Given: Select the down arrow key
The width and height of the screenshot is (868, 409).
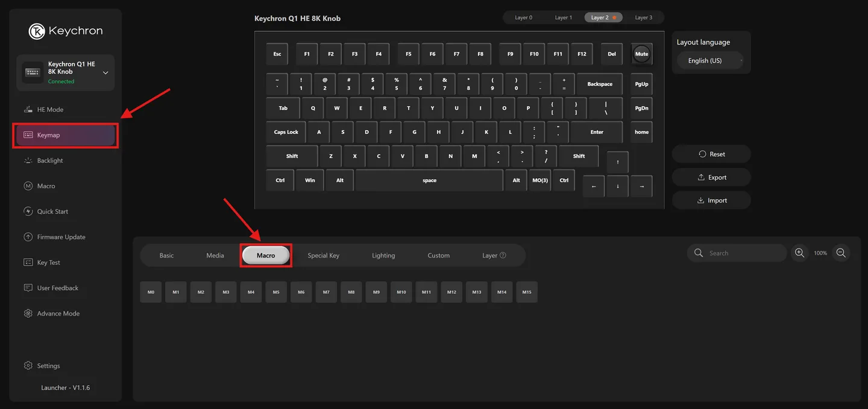Looking at the screenshot, I should (x=617, y=186).
